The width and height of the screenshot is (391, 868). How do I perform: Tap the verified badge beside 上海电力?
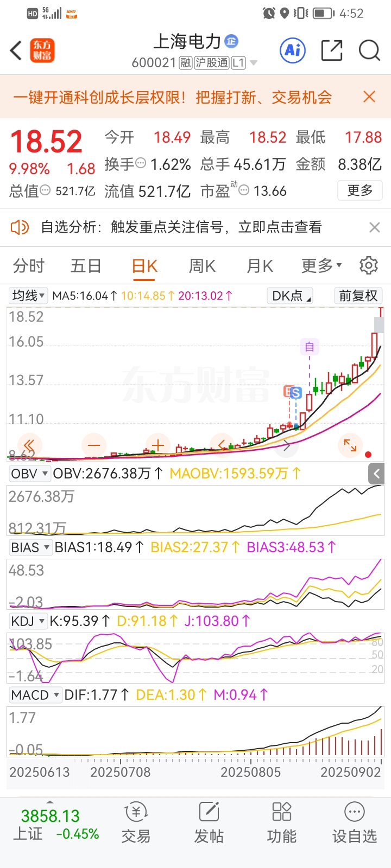[x=231, y=41]
